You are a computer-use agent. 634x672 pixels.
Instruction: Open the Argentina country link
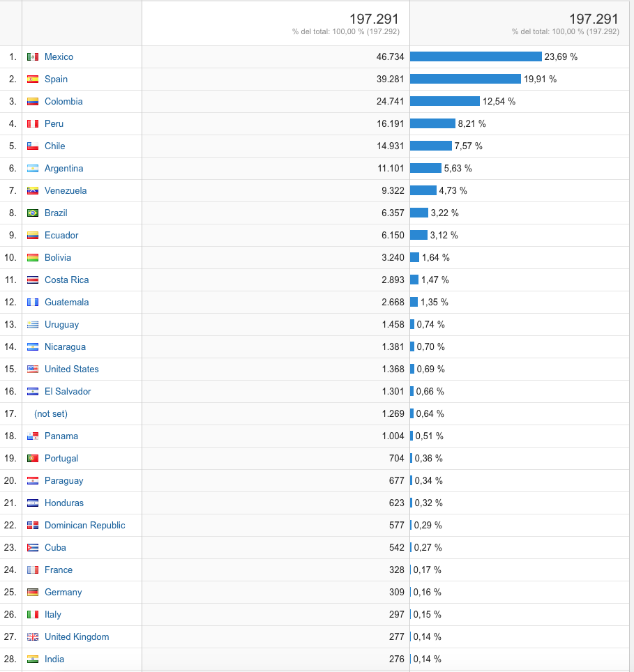(63, 169)
